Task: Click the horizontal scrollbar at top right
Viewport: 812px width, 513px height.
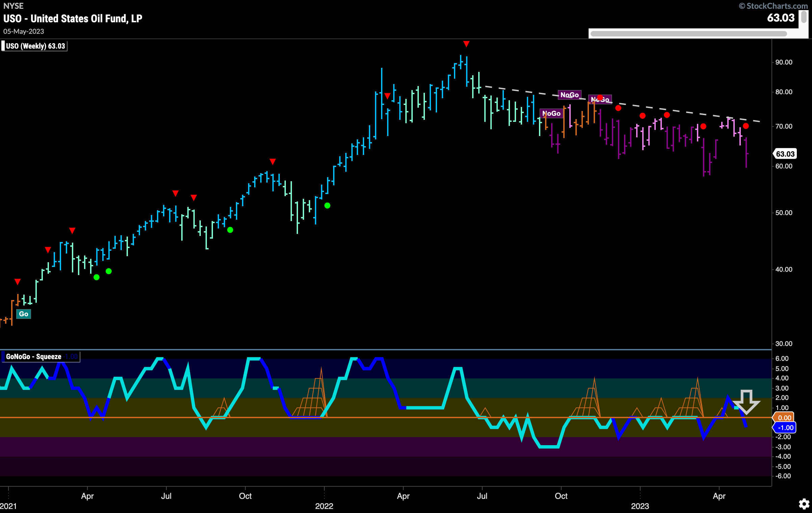Action: pos(688,33)
